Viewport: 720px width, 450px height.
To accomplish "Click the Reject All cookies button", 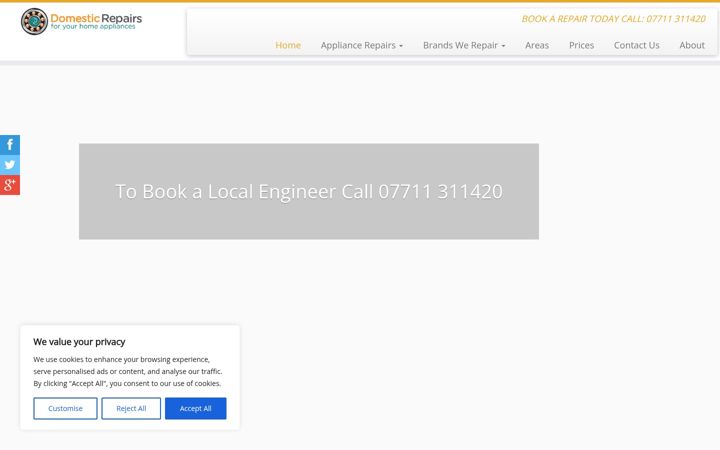I will (131, 408).
